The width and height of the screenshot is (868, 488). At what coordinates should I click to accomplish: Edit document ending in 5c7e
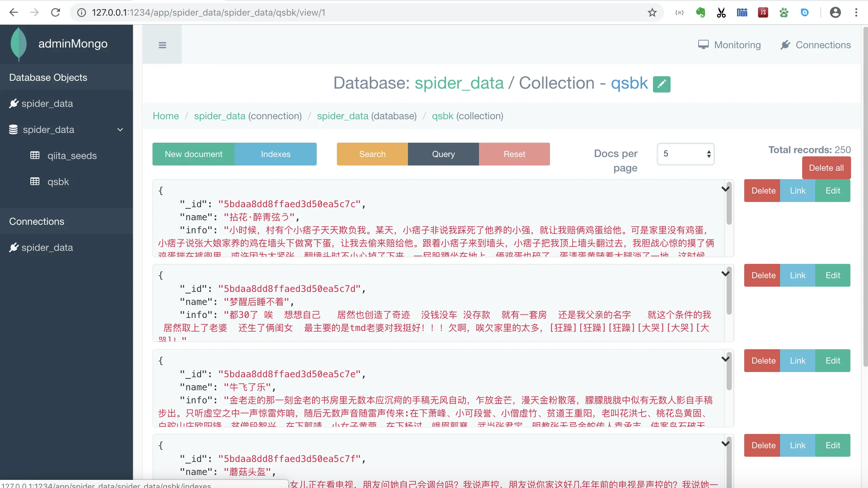[832, 361]
